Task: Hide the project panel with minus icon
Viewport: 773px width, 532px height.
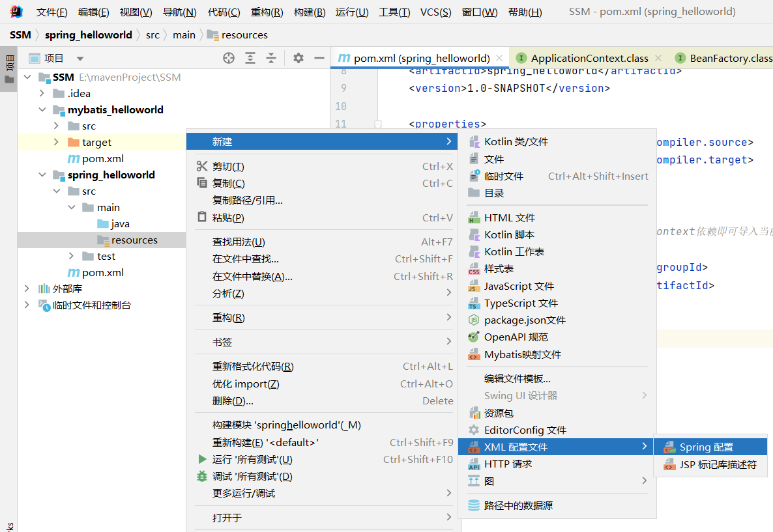Action: [319, 59]
